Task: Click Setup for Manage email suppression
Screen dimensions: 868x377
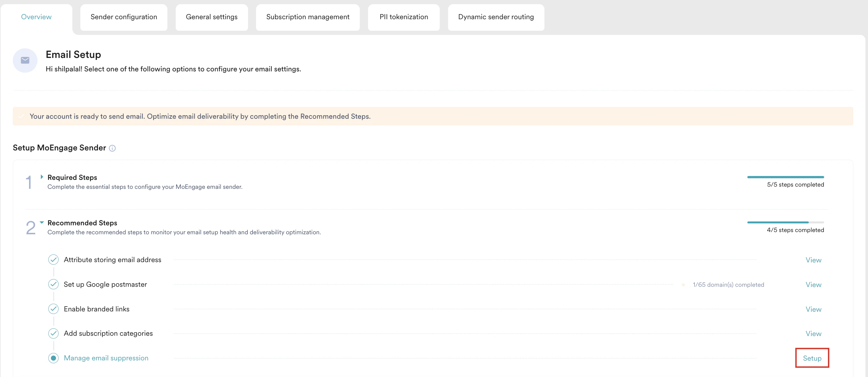Action: tap(812, 358)
